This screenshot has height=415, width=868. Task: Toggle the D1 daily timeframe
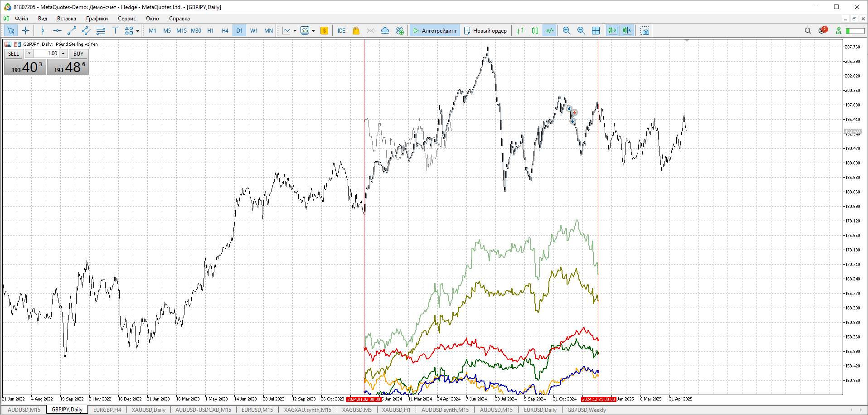(239, 31)
